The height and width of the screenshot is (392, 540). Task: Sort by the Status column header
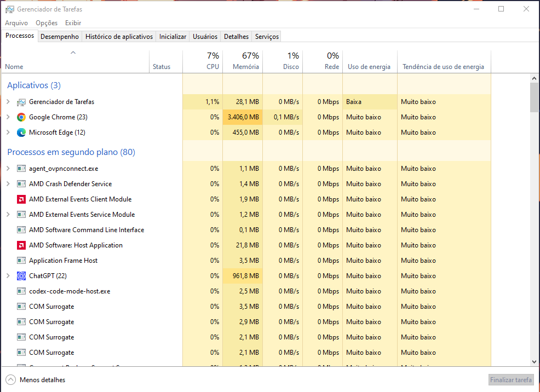tap(165, 61)
